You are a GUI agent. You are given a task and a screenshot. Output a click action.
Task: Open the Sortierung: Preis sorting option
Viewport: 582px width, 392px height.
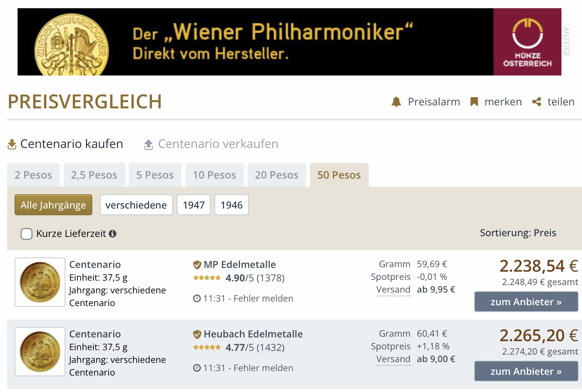point(518,233)
